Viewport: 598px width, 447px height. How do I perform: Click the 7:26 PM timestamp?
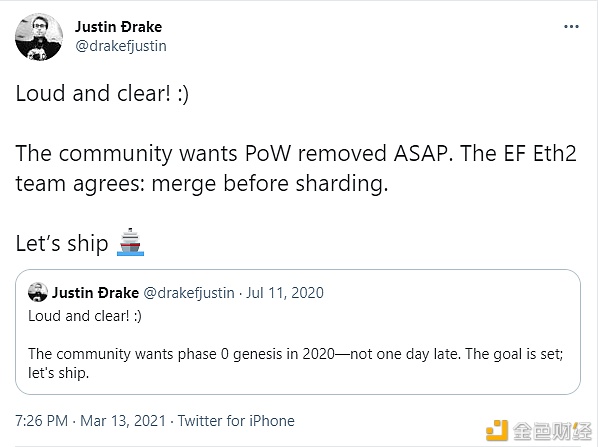(42, 421)
